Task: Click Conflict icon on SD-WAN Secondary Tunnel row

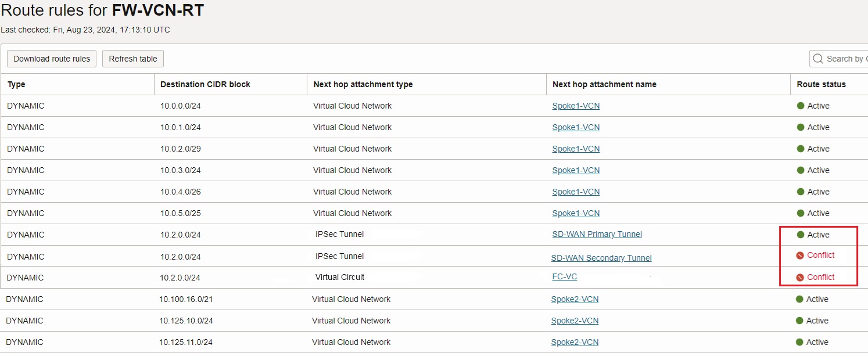Action: click(800, 256)
